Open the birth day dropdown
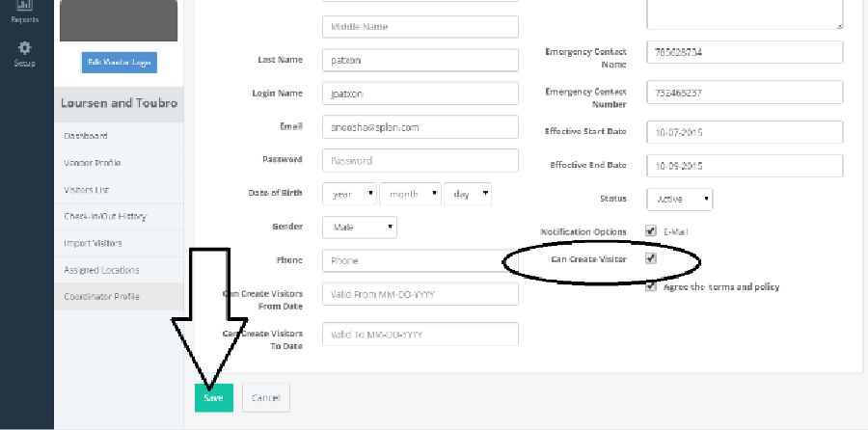This screenshot has height=430, width=868. click(468, 194)
